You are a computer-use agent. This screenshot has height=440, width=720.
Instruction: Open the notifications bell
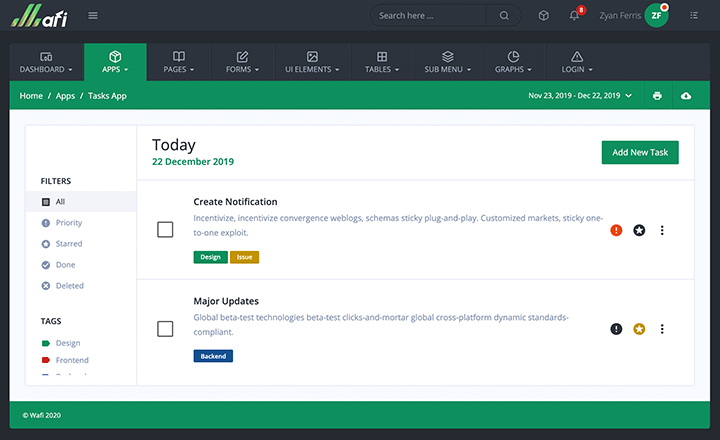point(574,16)
